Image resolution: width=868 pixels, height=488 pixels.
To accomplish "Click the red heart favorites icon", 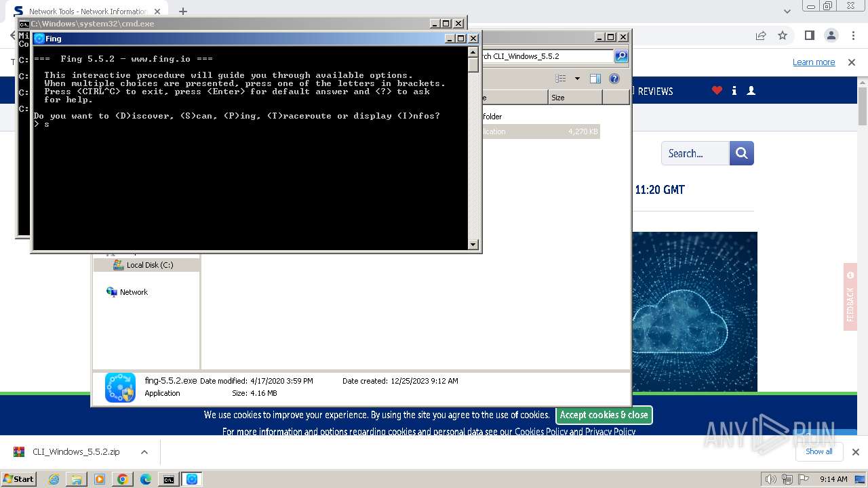I will point(717,90).
